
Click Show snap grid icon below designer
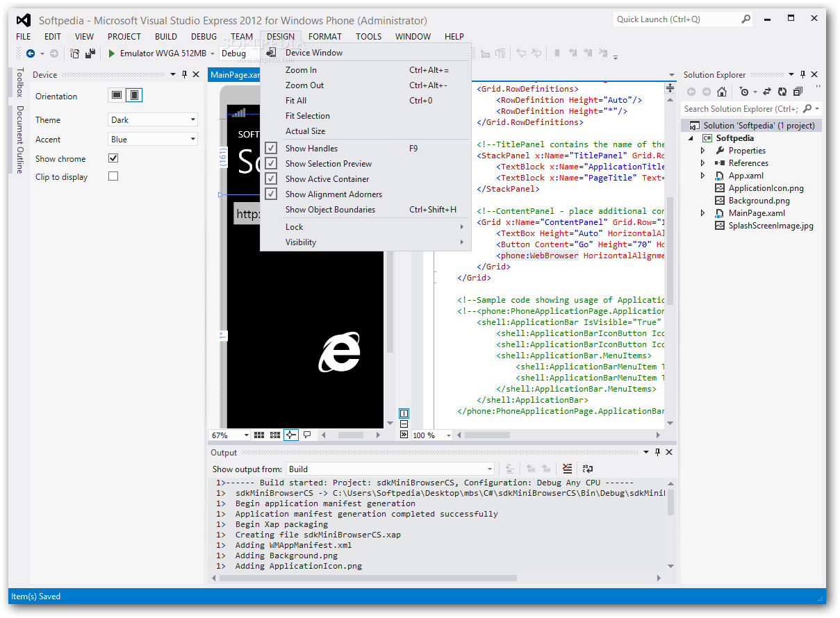click(259, 435)
